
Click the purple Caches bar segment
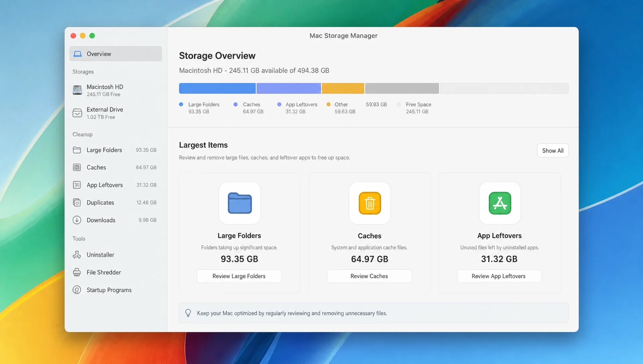pos(289,88)
